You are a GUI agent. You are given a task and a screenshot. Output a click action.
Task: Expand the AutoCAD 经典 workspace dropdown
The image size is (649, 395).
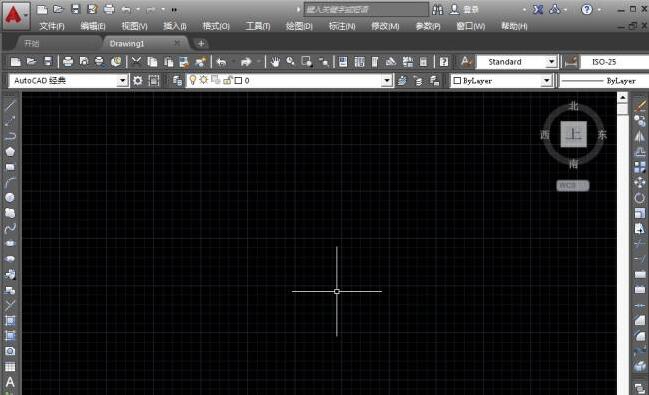122,81
